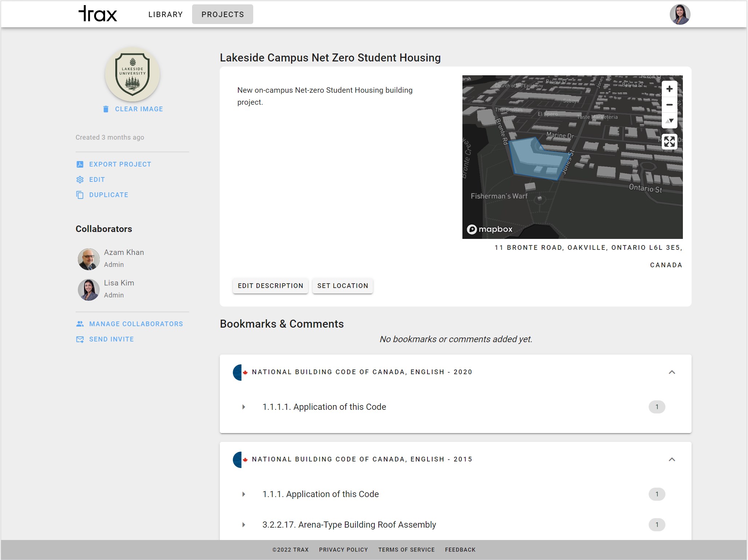
Task: Zoom in on the map
Action: (669, 89)
